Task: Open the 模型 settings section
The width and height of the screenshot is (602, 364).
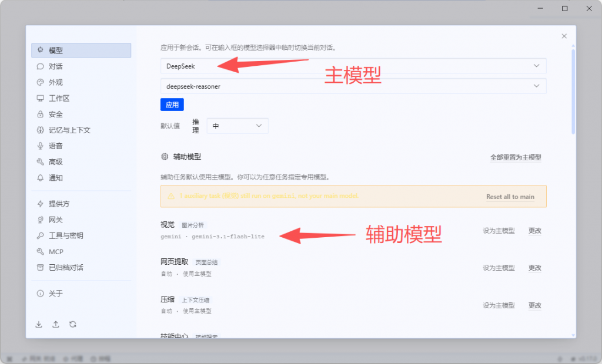Action: click(x=81, y=50)
